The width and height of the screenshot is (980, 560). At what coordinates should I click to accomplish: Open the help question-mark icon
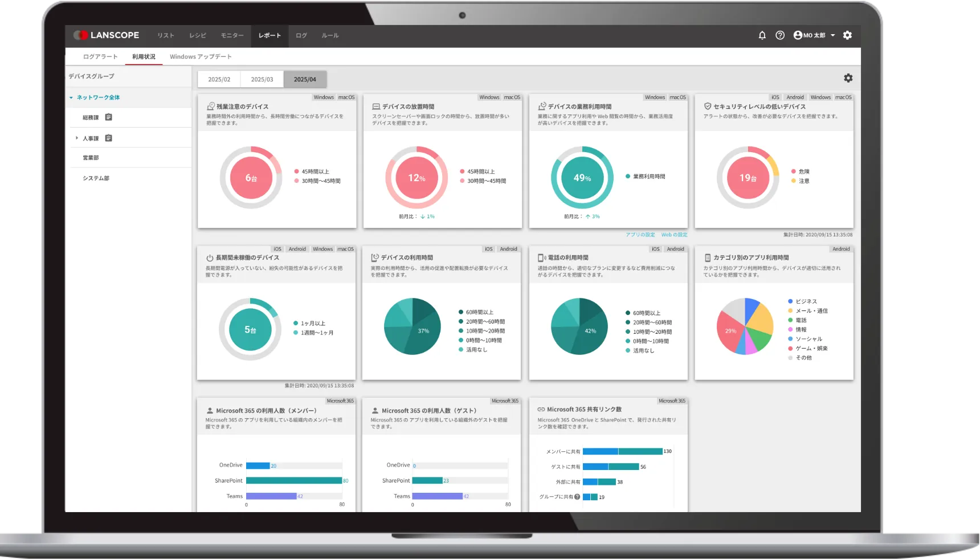(780, 35)
